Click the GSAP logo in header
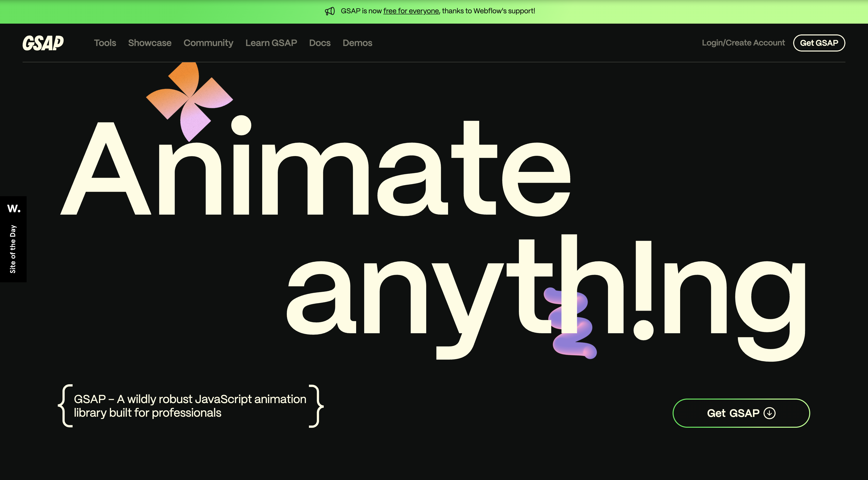868x480 pixels. click(x=43, y=43)
